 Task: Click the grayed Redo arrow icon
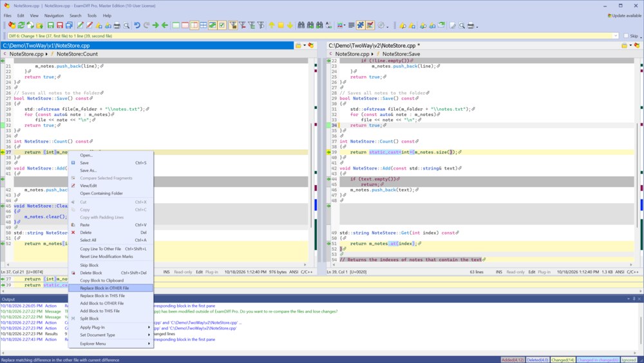pos(146,26)
